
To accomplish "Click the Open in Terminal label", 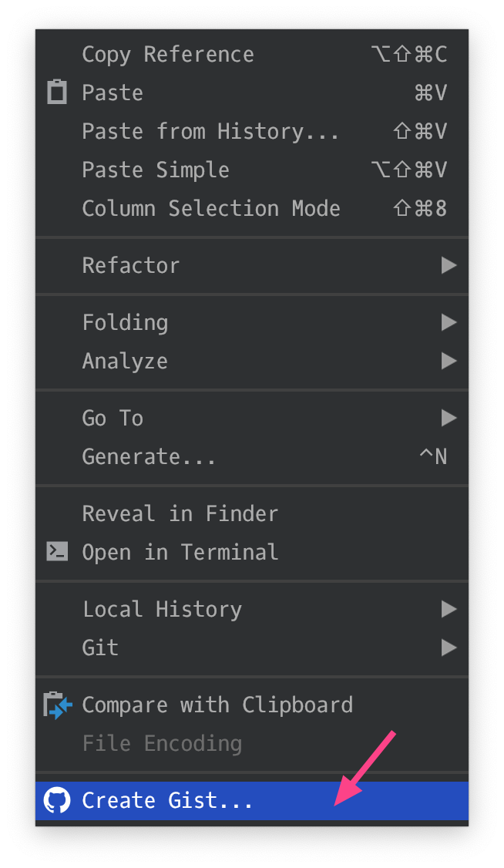I will pos(180,552).
